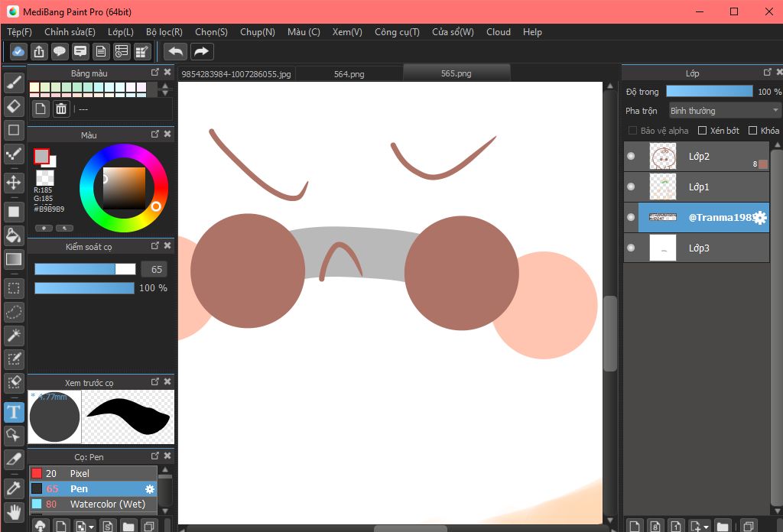Select the Eyedropper tool
The width and height of the screenshot is (783, 532).
click(x=14, y=487)
